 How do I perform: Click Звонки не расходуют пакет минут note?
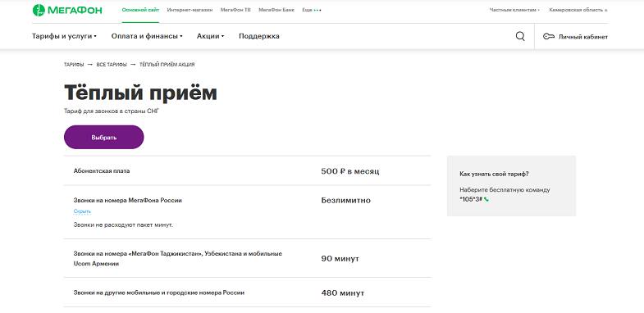click(123, 225)
